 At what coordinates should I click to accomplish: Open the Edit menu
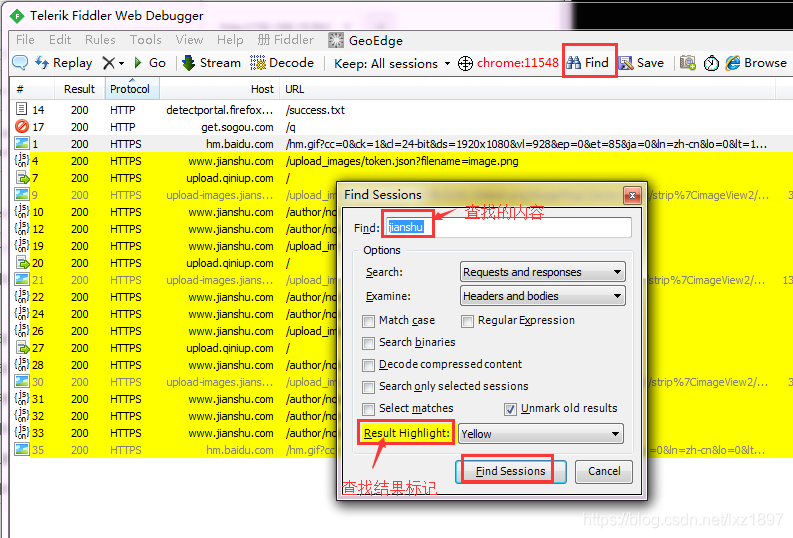pyautogui.click(x=60, y=39)
